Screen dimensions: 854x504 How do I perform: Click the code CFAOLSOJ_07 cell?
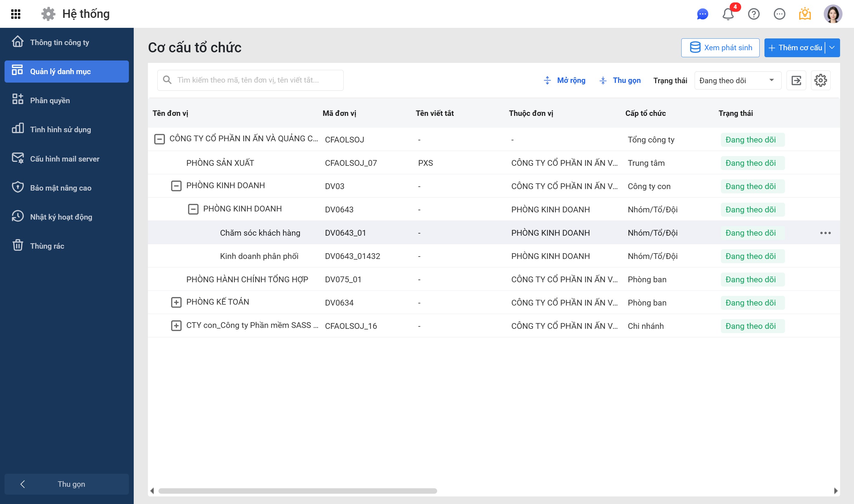tap(351, 163)
